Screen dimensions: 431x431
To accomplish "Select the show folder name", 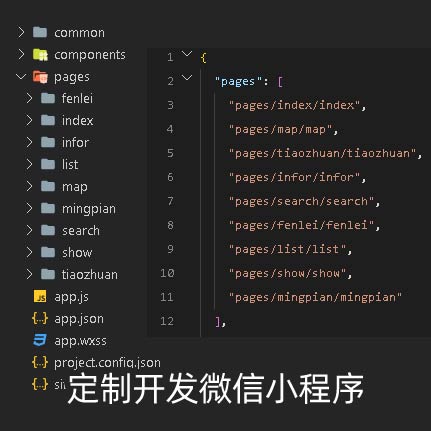I will tap(77, 252).
